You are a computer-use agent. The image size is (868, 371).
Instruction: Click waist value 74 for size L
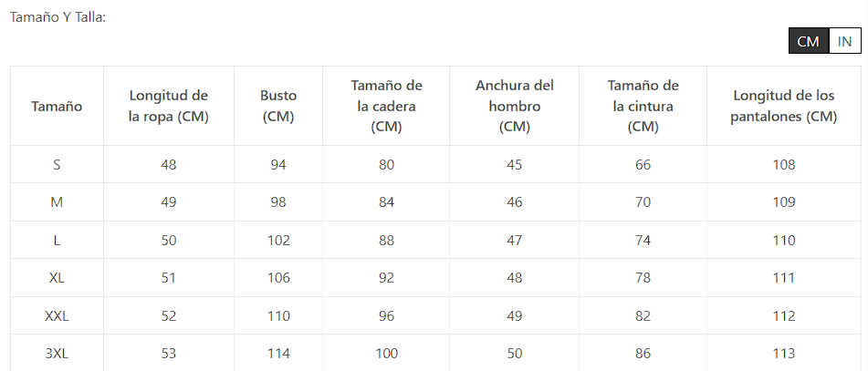click(643, 241)
